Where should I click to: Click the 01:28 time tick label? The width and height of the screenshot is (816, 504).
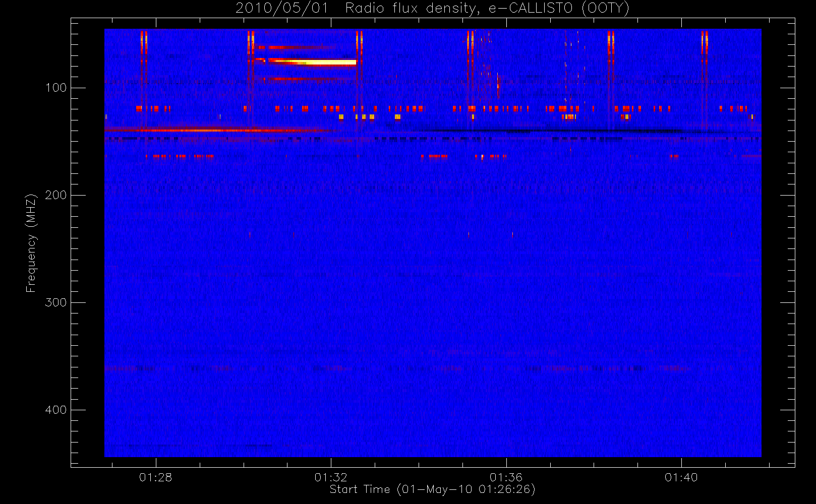point(155,477)
